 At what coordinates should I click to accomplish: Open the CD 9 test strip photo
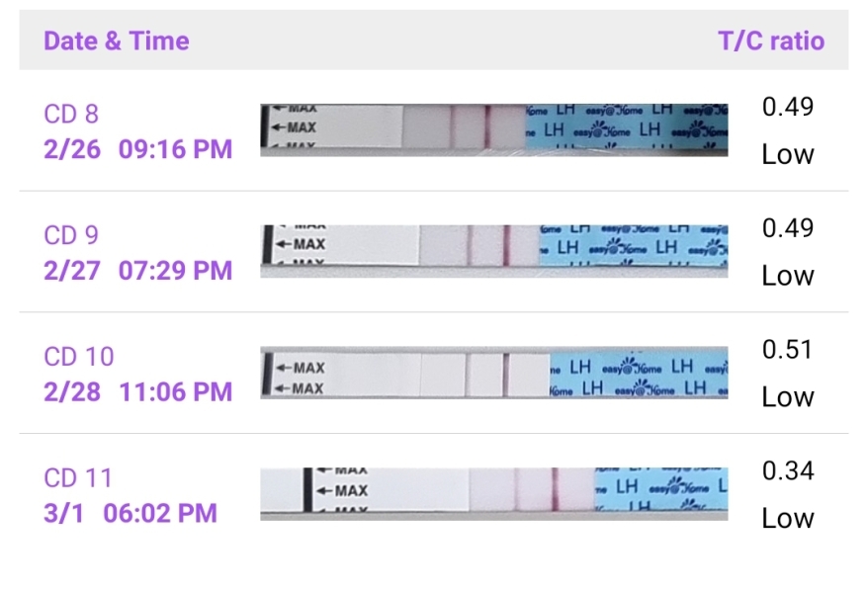click(x=494, y=250)
